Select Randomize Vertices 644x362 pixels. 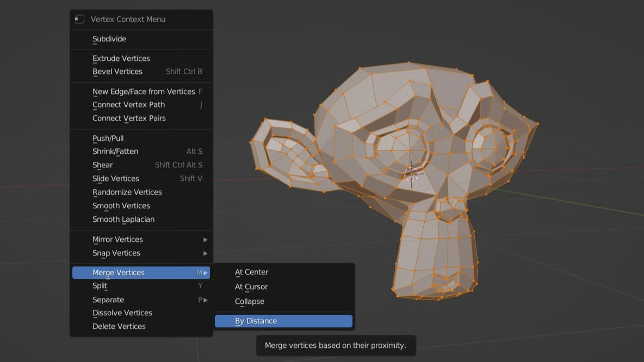(127, 192)
